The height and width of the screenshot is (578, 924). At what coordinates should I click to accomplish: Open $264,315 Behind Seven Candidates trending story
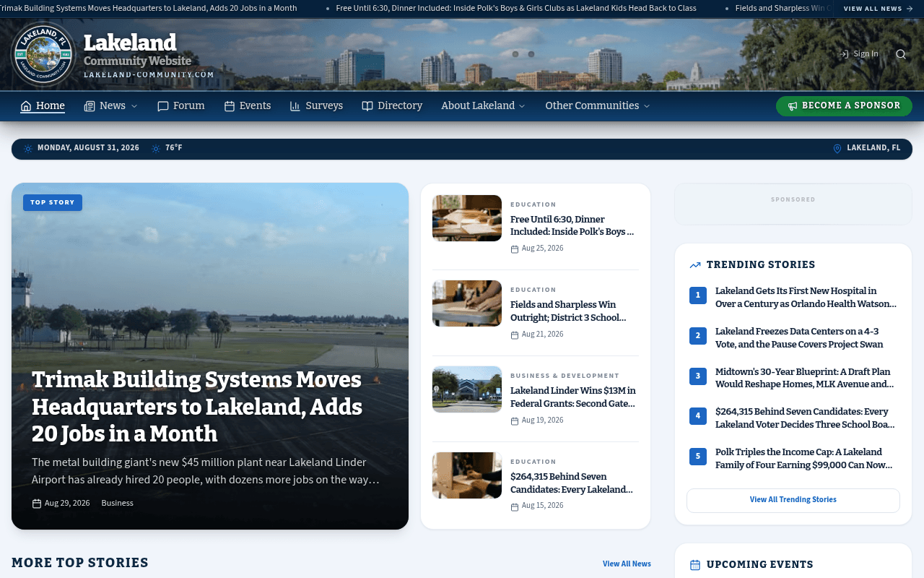(805, 418)
